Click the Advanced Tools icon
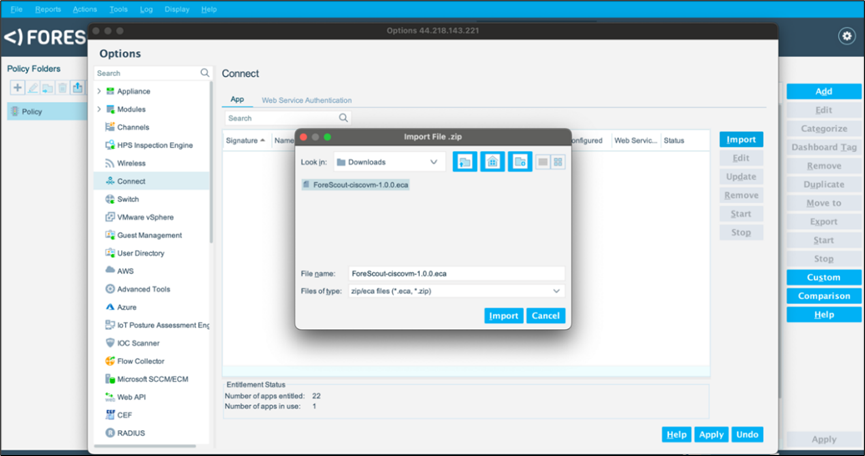This screenshot has height=456, width=865. click(x=110, y=289)
